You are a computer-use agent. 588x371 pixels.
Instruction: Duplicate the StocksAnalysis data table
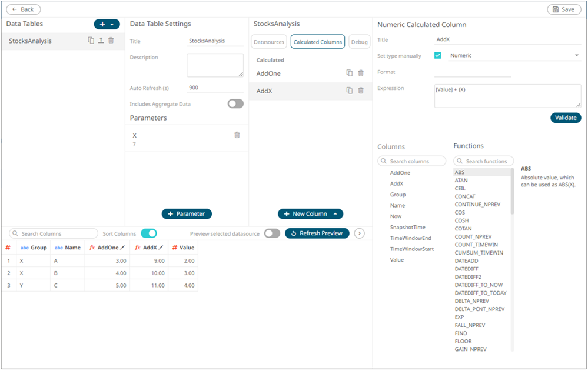point(91,41)
